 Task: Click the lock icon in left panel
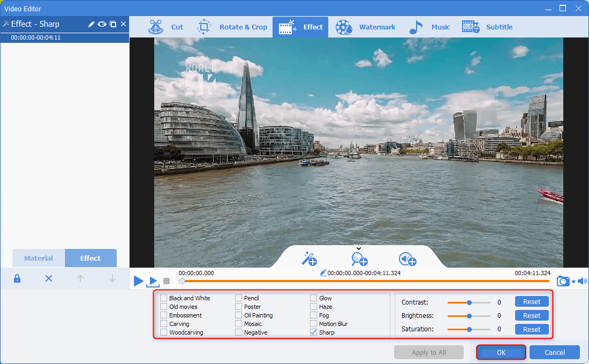(17, 278)
